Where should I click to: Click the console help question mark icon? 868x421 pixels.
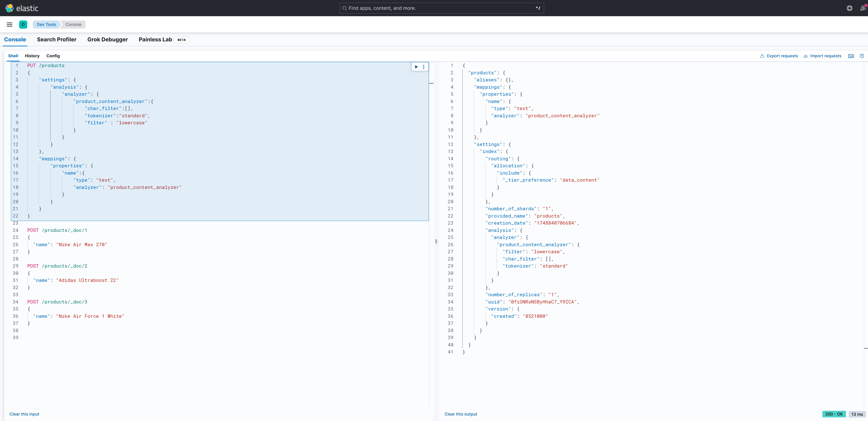862,56
